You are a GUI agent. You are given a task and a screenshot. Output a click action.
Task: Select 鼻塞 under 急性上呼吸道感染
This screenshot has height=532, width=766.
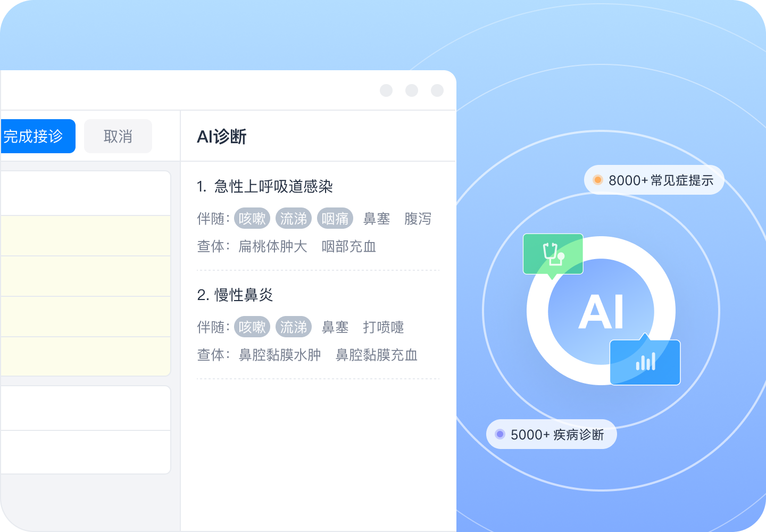(x=377, y=219)
